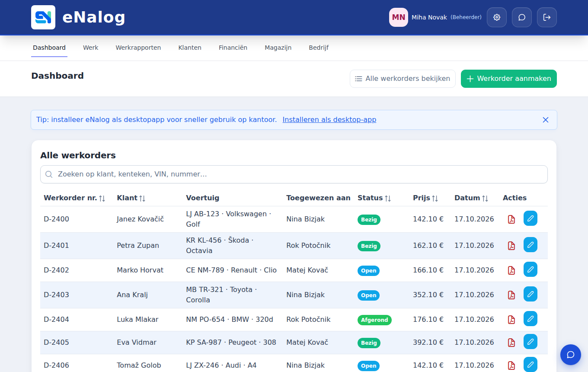
Task: Open the messages chat icon in header
Action: pyautogui.click(x=522, y=17)
